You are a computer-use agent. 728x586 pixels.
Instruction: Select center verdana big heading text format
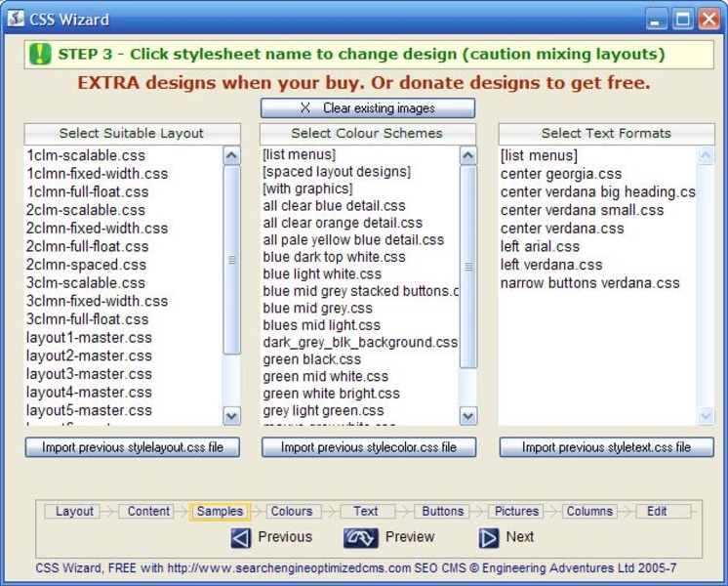pyautogui.click(x=598, y=192)
